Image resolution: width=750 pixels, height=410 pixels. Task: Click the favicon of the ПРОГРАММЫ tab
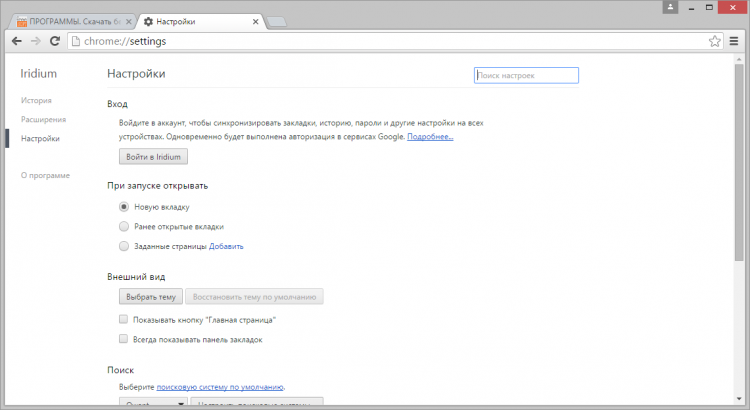pos(22,22)
